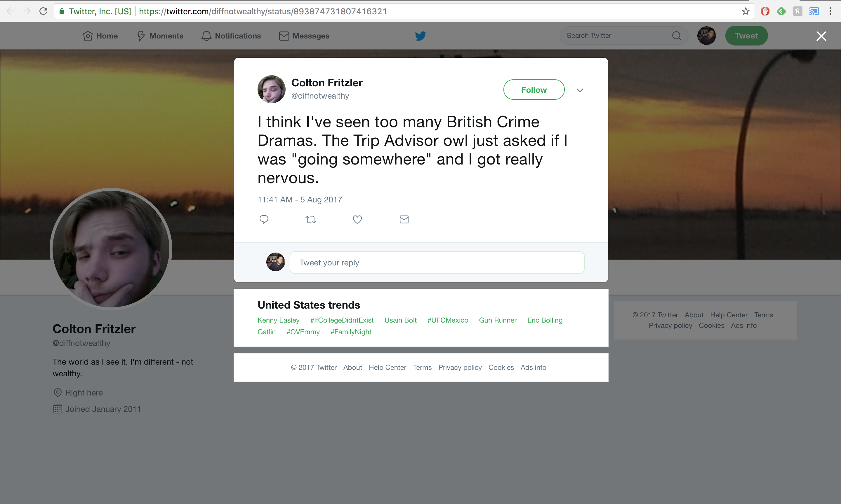This screenshot has width=841, height=504.
Task: Open Chrome's three-dot menu
Action: tap(830, 11)
